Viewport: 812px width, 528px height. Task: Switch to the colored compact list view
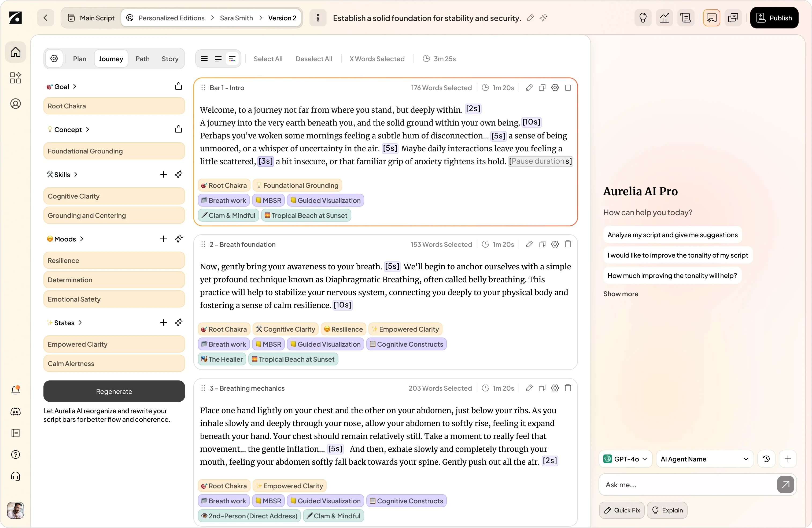(x=232, y=59)
